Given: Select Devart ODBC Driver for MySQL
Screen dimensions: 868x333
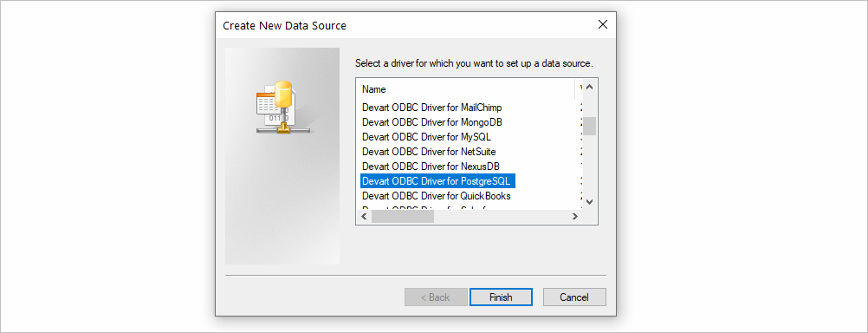Looking at the screenshot, I should tap(426, 136).
